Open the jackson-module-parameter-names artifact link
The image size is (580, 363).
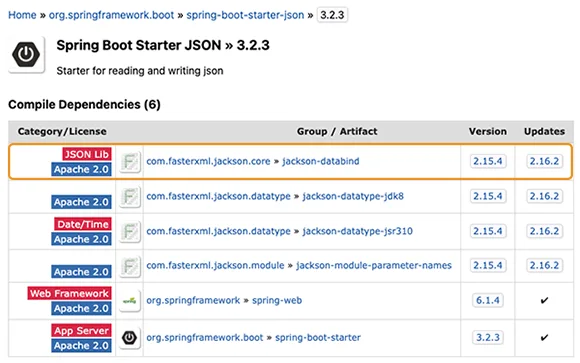[x=374, y=265]
